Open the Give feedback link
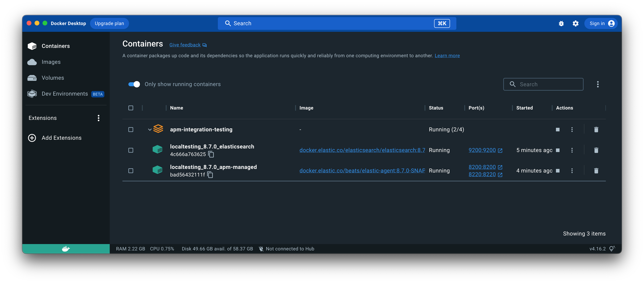The image size is (644, 283). coord(185,45)
